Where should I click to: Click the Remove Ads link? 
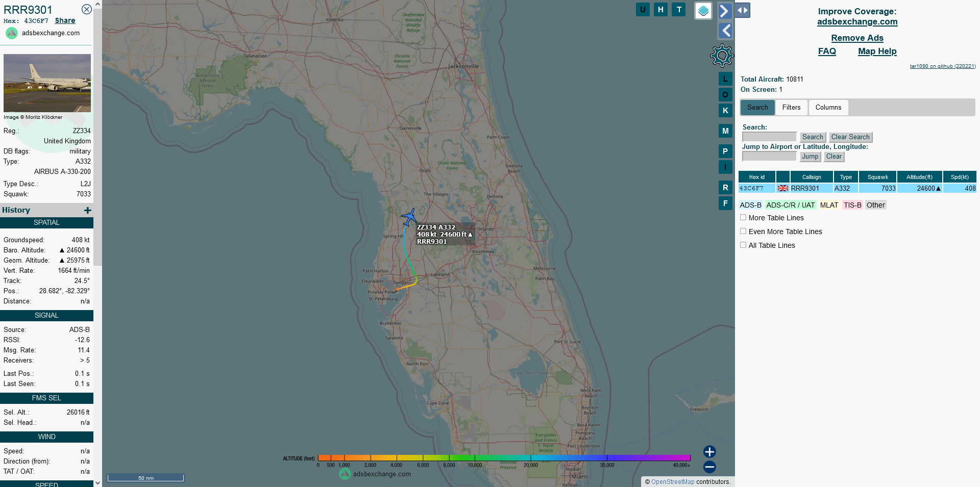click(x=857, y=38)
